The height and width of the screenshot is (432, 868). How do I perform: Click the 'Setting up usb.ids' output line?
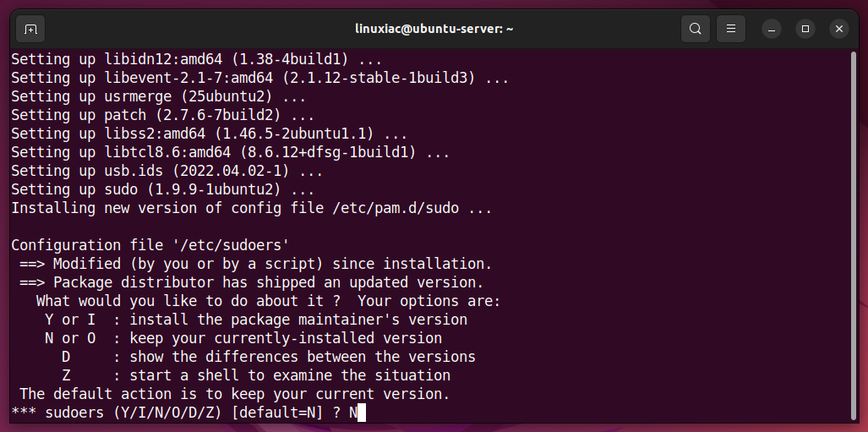167,171
